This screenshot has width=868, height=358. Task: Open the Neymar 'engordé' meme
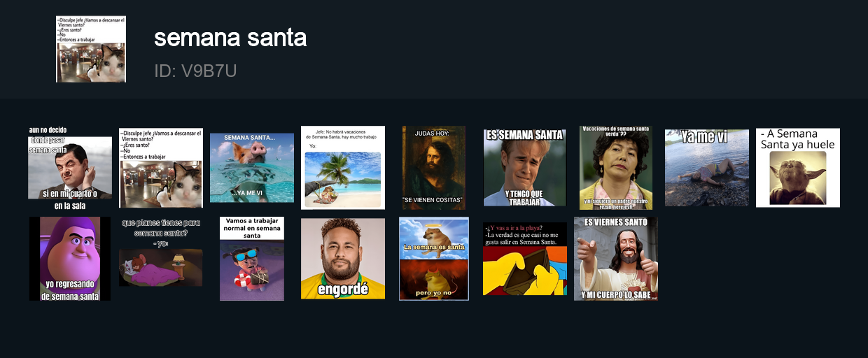(x=343, y=259)
